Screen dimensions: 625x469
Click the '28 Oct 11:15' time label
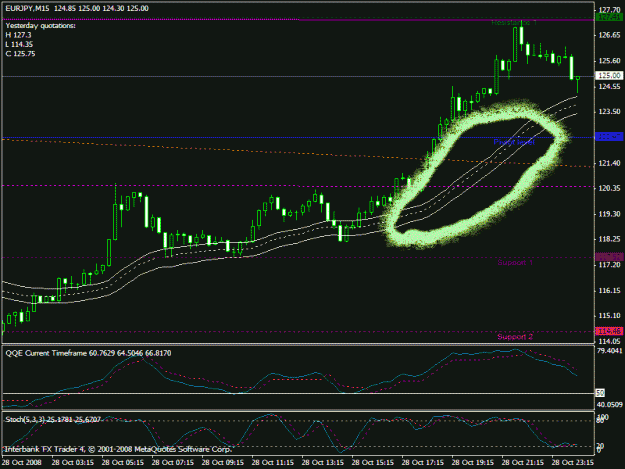pos(273,463)
